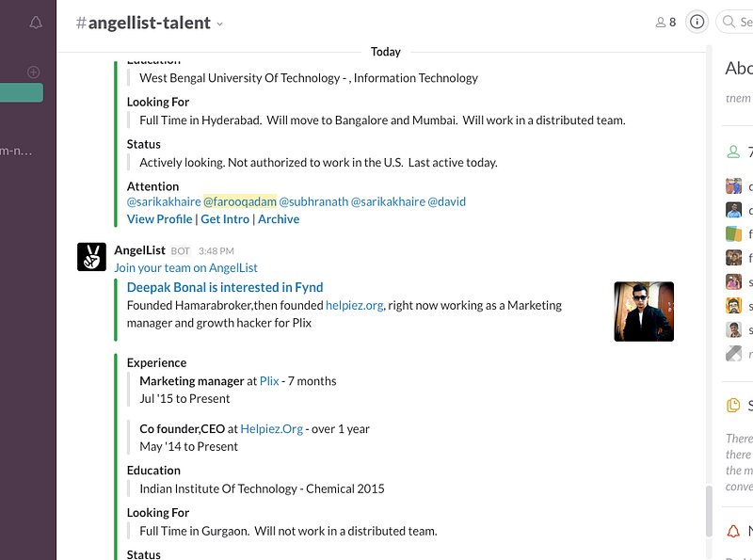
Task: Click the message list scrollbar handle
Action: 709,511
